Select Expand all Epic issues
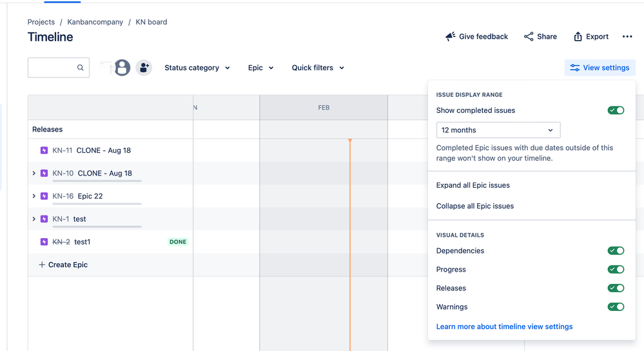Viewport: 644px width, 351px height. point(473,185)
